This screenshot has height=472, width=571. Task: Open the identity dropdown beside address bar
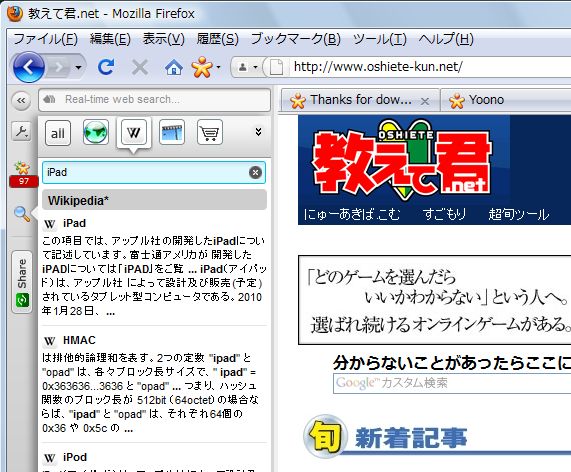pyautogui.click(x=247, y=67)
